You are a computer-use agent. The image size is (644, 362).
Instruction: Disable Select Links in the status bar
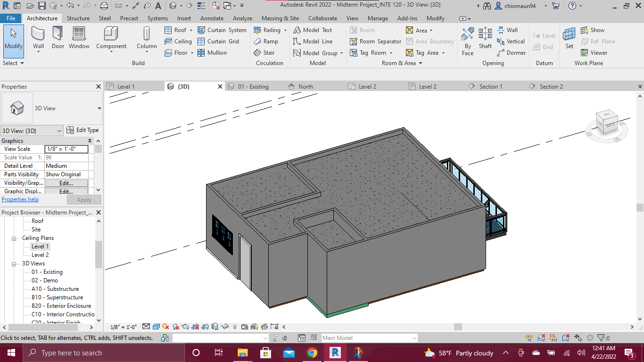[529, 337]
